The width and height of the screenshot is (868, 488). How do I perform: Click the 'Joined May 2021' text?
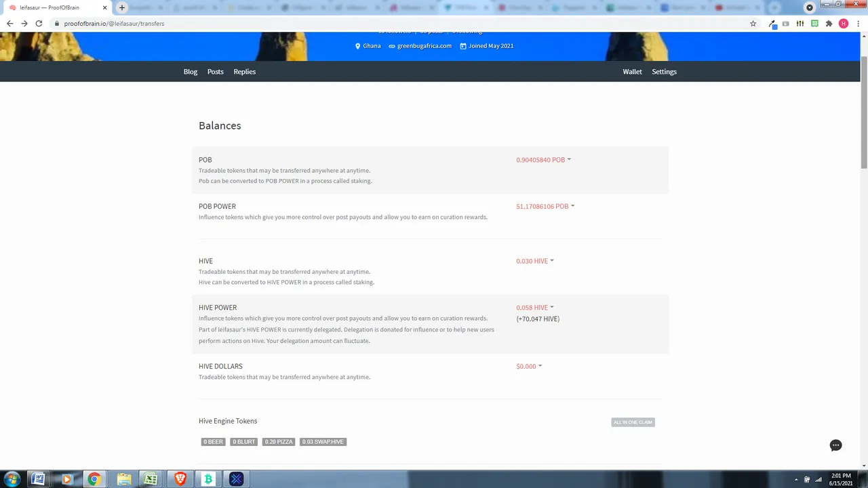pos(491,46)
